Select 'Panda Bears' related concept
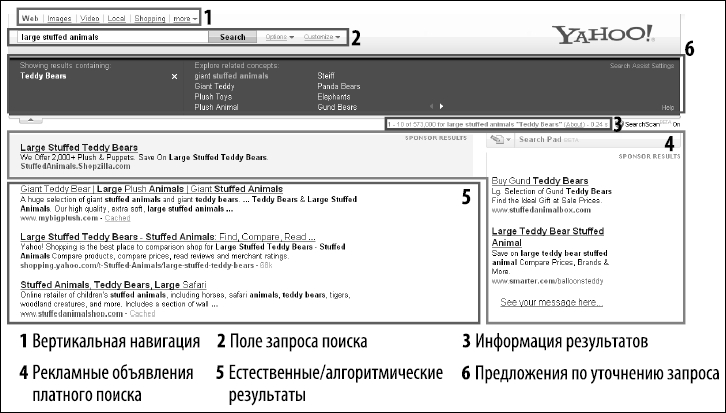 339,87
